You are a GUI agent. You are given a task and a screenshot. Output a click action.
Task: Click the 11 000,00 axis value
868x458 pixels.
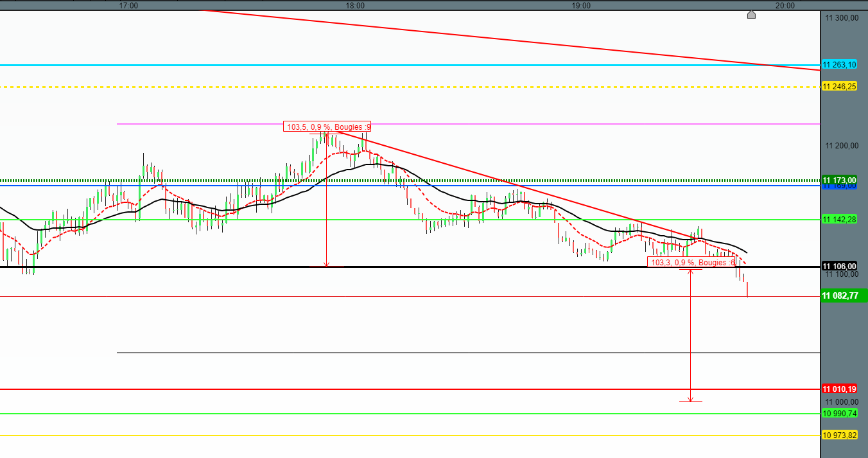click(x=842, y=401)
